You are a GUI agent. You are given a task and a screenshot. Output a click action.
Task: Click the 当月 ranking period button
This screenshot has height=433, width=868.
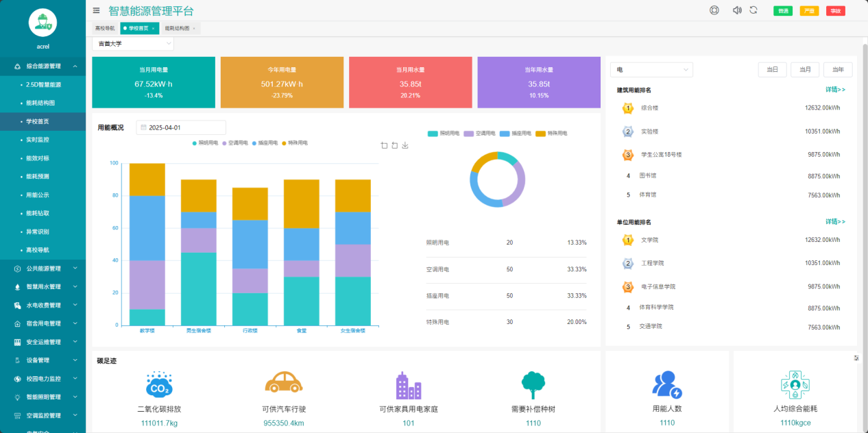point(805,70)
